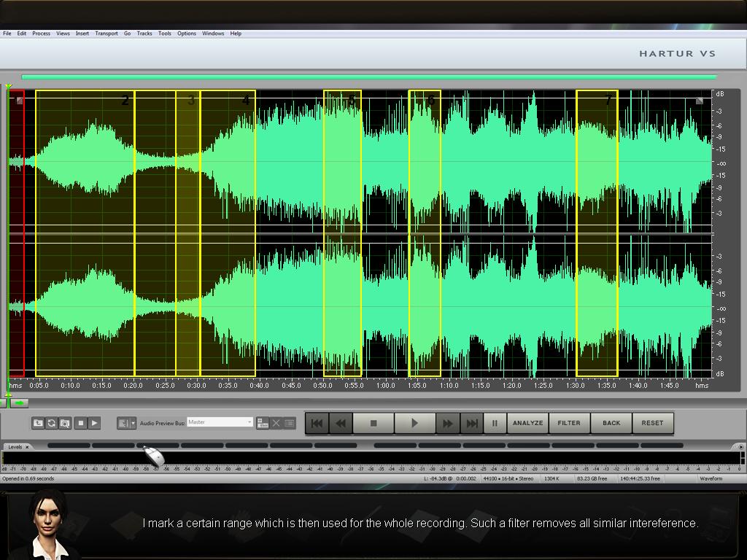Click '44100 • 16-bit • Stereo' status entry
This screenshot has height=560, width=747.
pyautogui.click(x=508, y=478)
